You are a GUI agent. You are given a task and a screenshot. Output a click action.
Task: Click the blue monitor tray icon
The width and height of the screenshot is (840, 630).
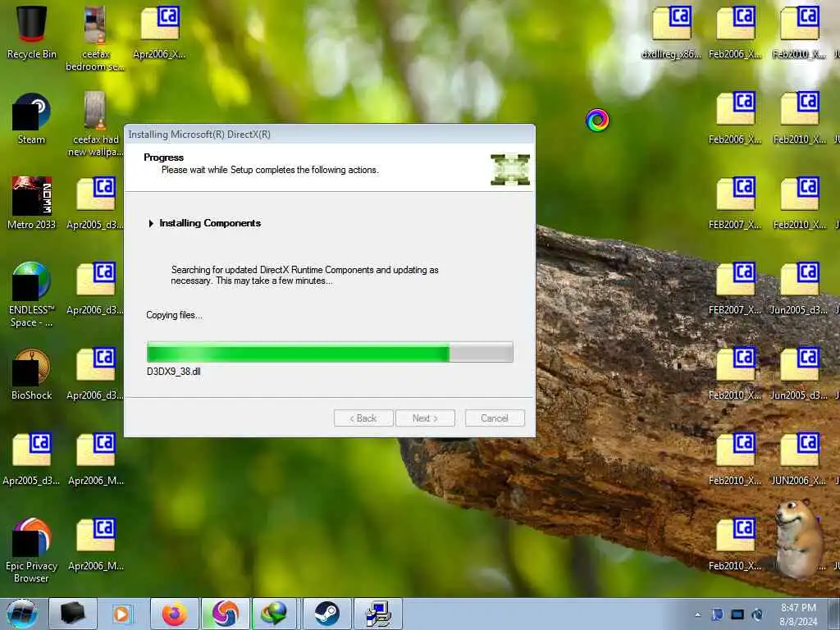point(737,614)
